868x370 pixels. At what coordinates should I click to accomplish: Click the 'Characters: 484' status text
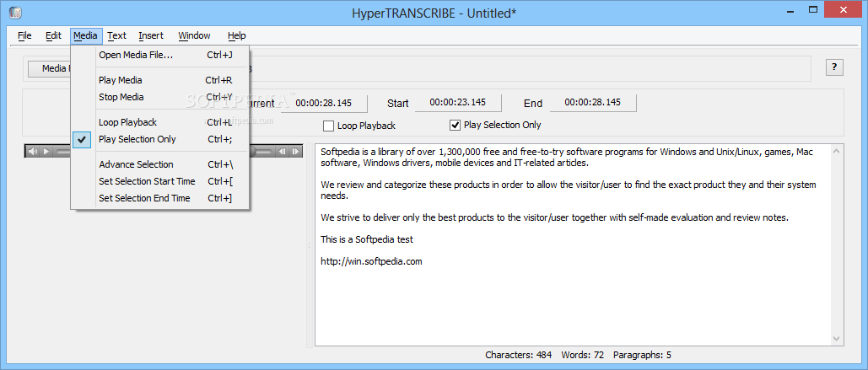pos(520,355)
